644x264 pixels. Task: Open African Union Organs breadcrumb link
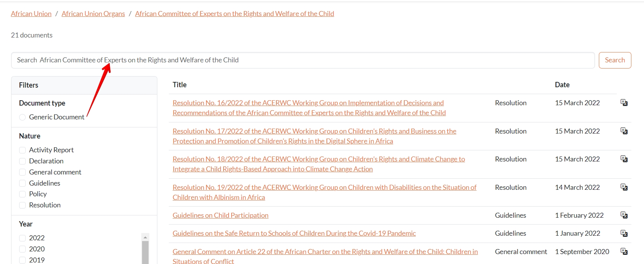pyautogui.click(x=93, y=14)
